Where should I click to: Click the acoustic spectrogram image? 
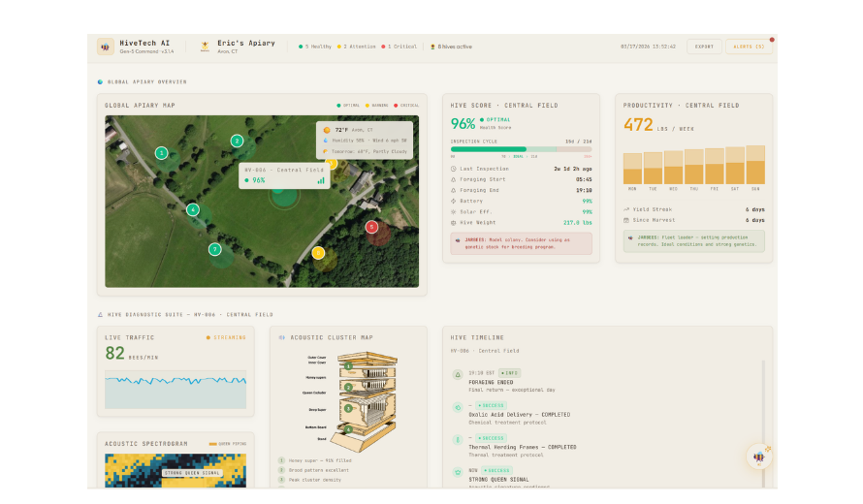pos(176,470)
